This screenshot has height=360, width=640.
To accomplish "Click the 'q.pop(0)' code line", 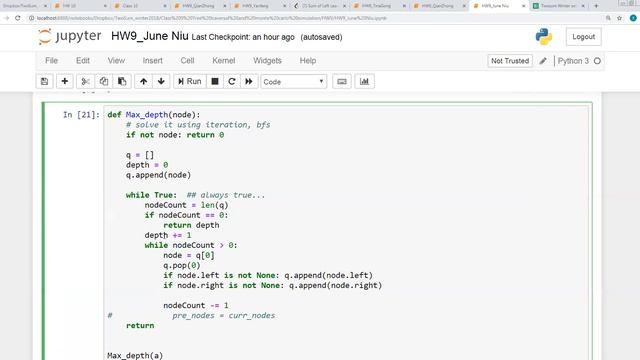I will (x=182, y=265).
